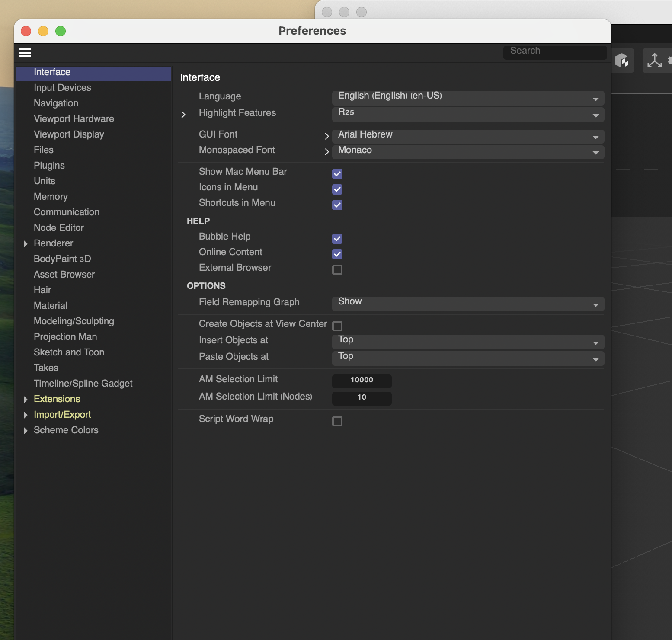Click the Preferences search field
This screenshot has height=640, width=672.
555,52
